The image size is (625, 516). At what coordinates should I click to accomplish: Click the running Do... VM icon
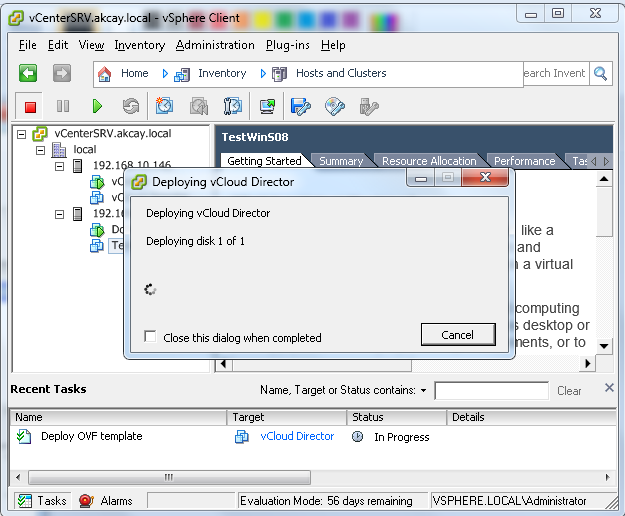point(97,230)
